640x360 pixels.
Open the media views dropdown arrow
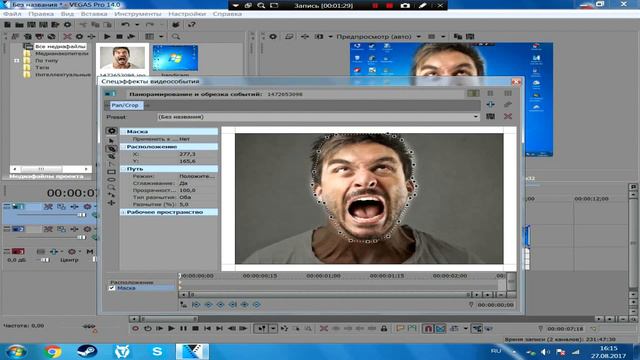pyautogui.click(x=161, y=37)
